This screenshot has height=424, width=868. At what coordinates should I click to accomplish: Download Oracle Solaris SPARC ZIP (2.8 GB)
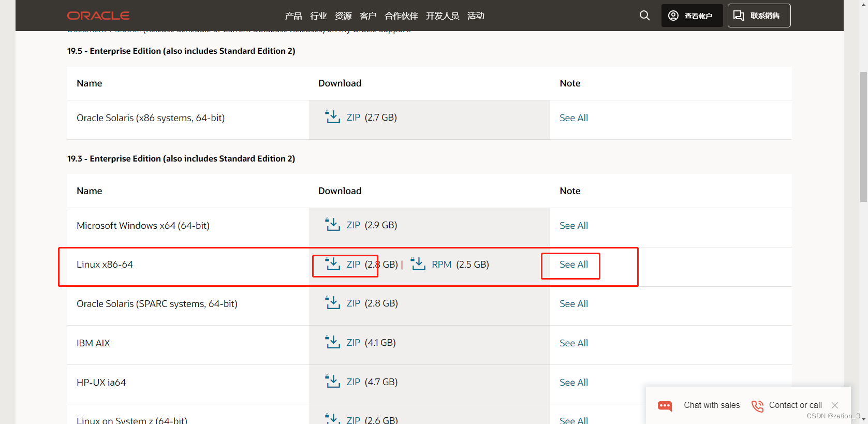click(354, 303)
